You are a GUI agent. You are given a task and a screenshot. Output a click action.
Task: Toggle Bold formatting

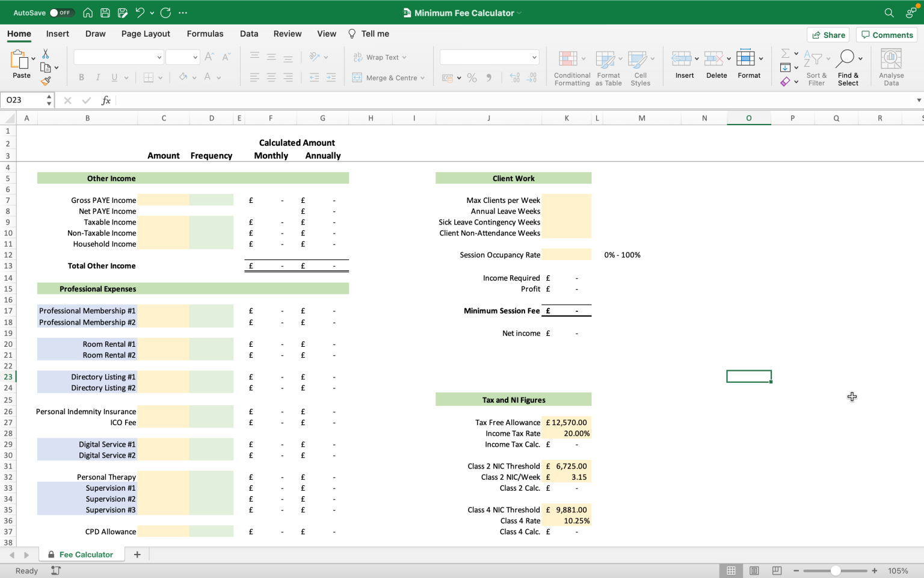(81, 77)
